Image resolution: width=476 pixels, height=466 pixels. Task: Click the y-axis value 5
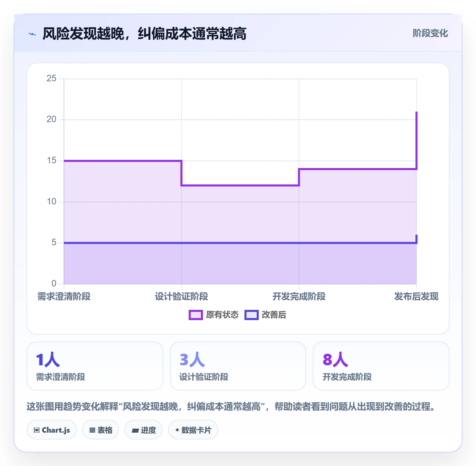point(54,243)
